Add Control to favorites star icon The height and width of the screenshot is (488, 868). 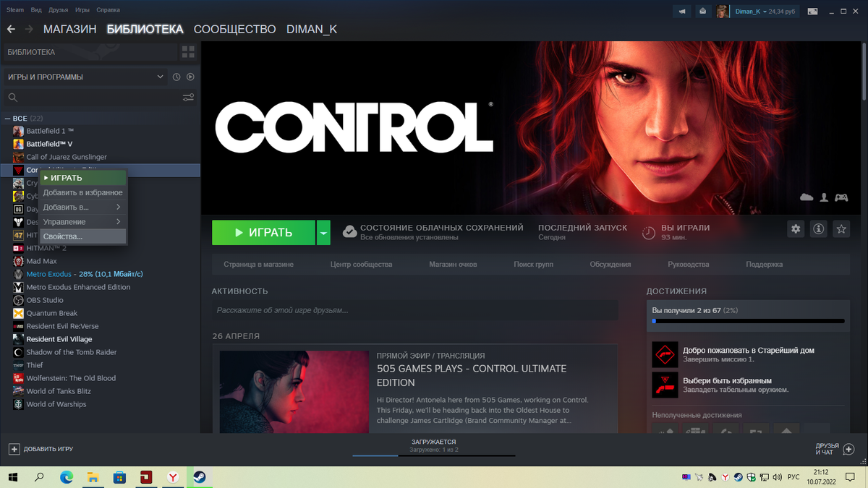click(841, 228)
